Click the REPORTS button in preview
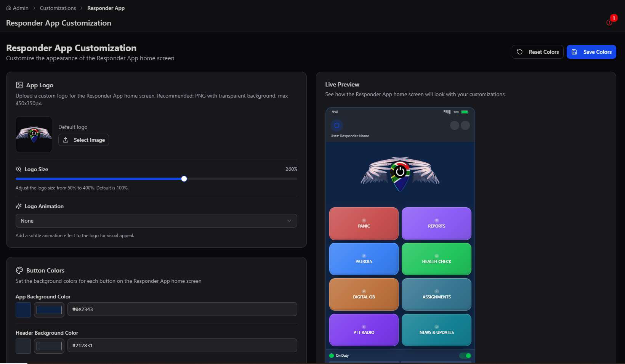Screen dimensions: 625x364 point(436,224)
